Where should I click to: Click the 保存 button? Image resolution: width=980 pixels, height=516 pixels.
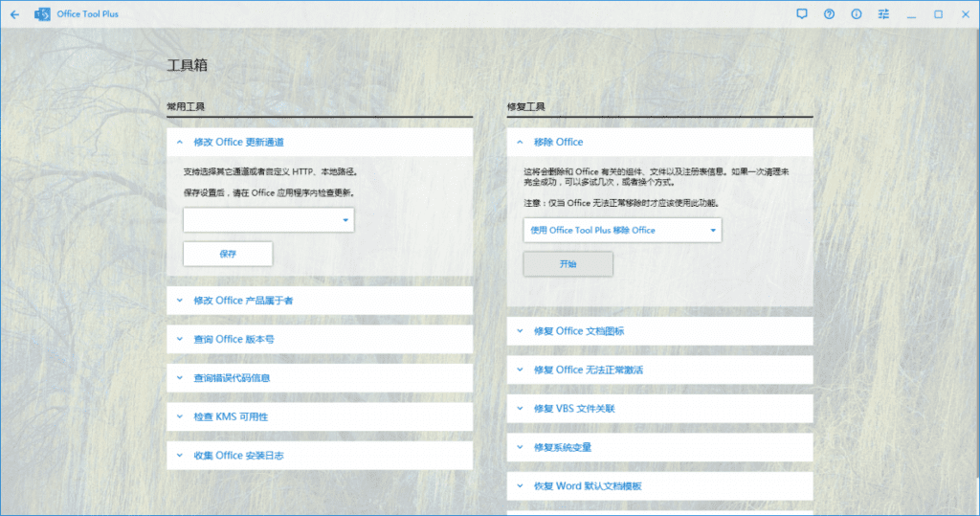228,254
